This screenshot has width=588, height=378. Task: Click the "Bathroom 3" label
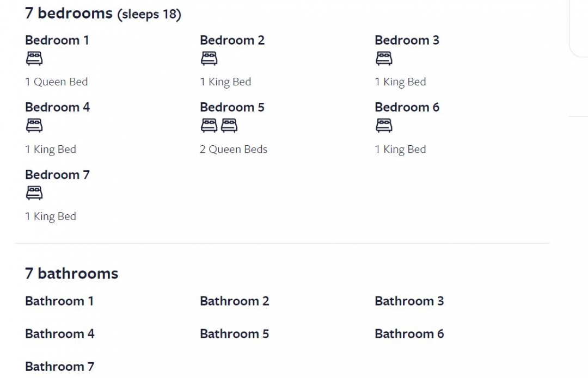[409, 301]
